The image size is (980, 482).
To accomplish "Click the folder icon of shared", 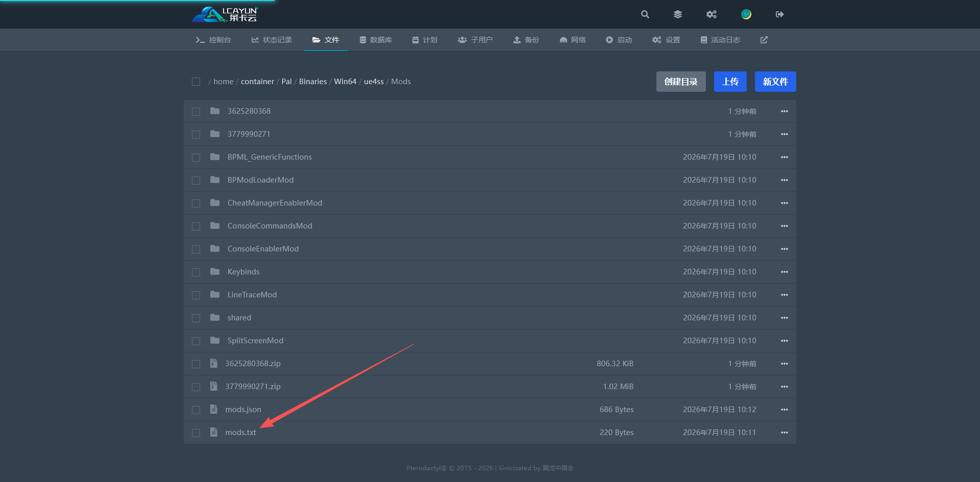I will coord(215,317).
